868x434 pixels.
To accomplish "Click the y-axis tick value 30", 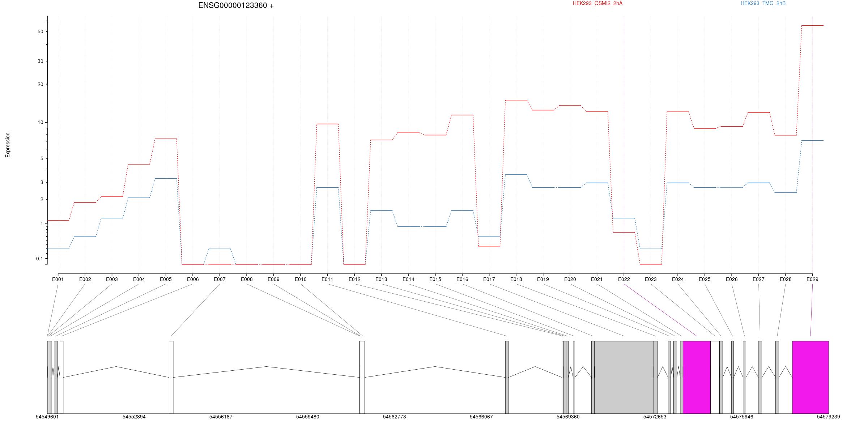I will coord(40,61).
